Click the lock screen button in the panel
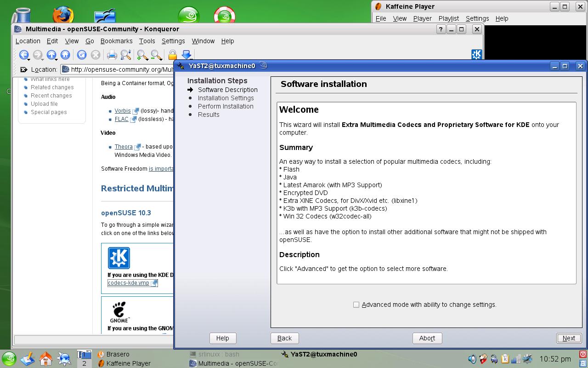588x368 pixels. (583, 363)
